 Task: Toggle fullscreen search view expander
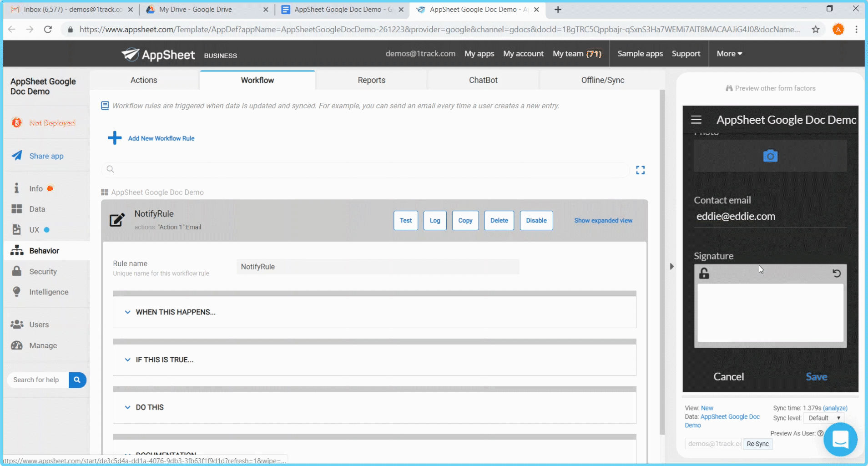coord(640,169)
